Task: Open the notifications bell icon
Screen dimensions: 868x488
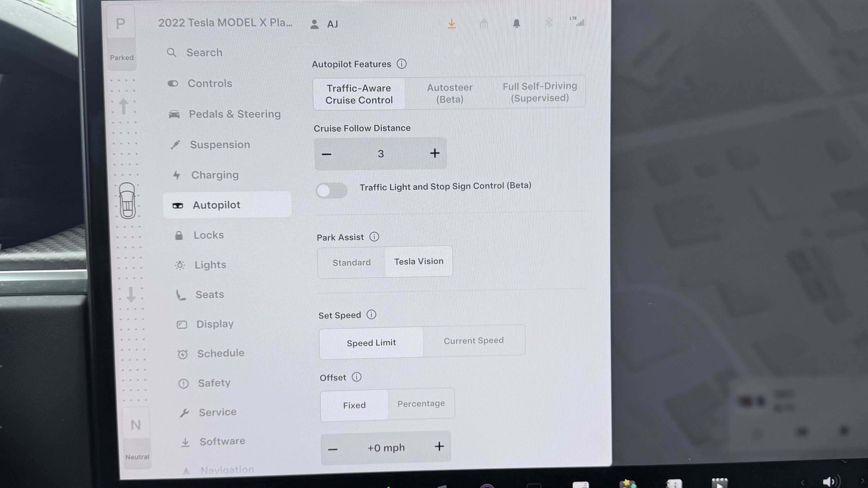Action: tap(516, 23)
